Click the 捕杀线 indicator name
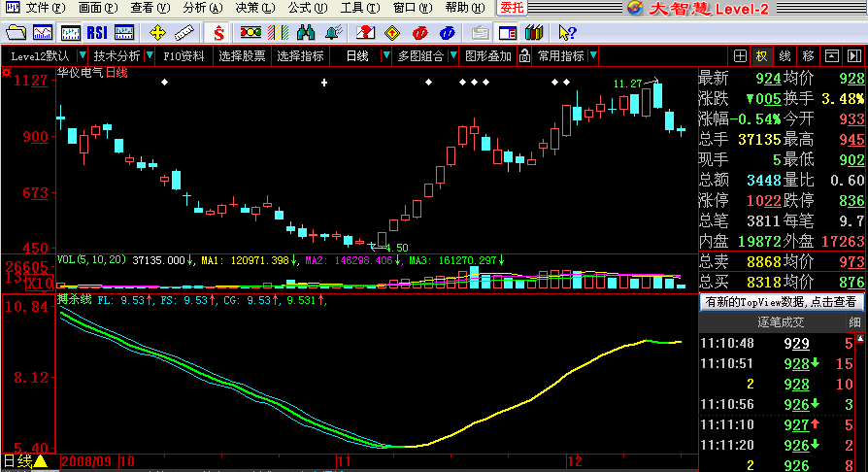 pyautogui.click(x=75, y=300)
